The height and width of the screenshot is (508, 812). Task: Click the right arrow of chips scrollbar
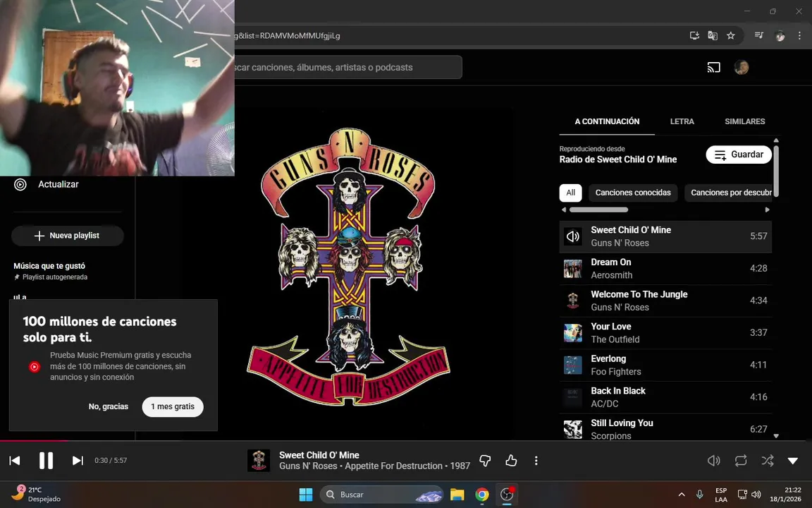(x=768, y=210)
